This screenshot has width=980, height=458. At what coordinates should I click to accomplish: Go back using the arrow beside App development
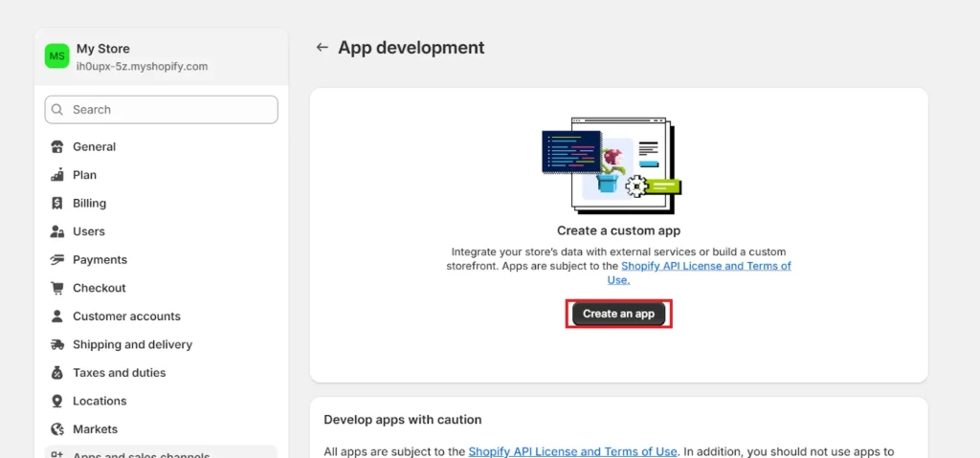click(x=323, y=48)
